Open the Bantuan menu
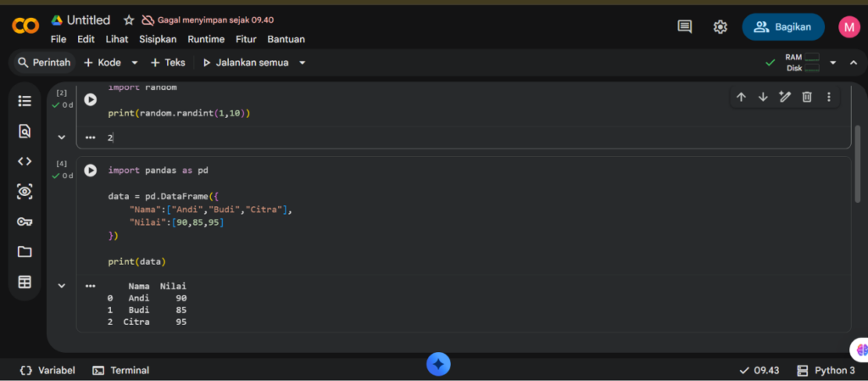The width and height of the screenshot is (868, 381). 287,39
